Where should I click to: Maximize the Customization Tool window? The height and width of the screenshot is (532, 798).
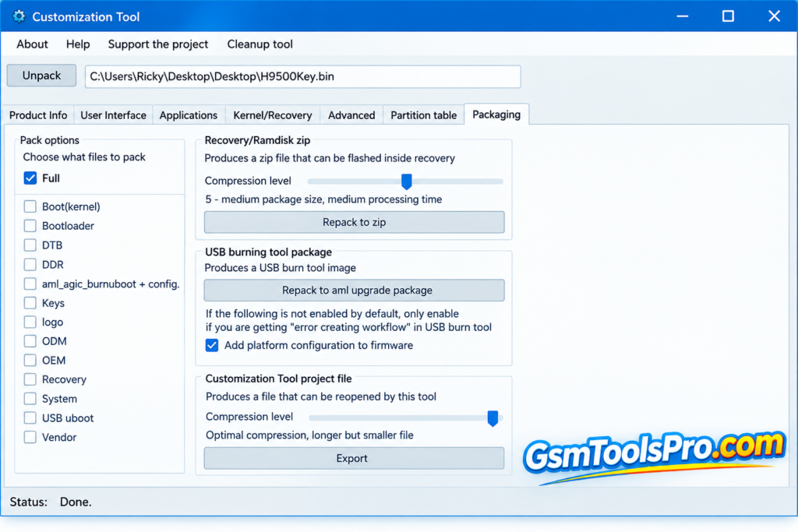(x=729, y=16)
